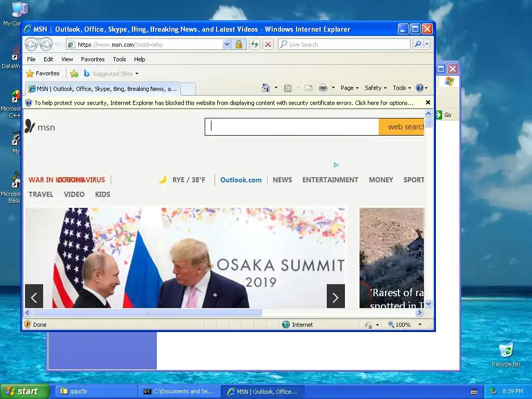Image resolution: width=532 pixels, height=399 pixels.
Task: Click the Print icon
Action: 323,88
